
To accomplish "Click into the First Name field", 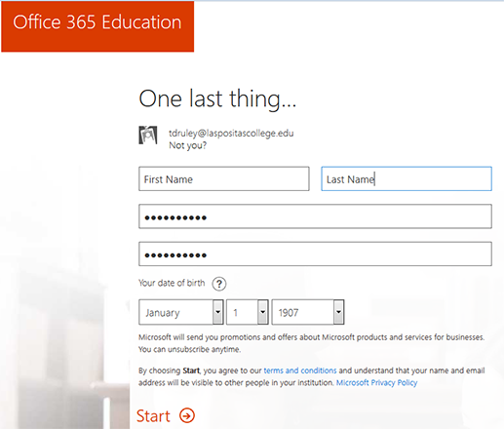I will 224,178.
